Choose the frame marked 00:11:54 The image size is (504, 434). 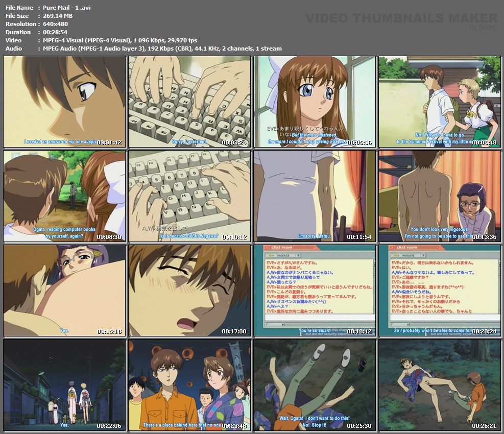[x=315, y=196]
